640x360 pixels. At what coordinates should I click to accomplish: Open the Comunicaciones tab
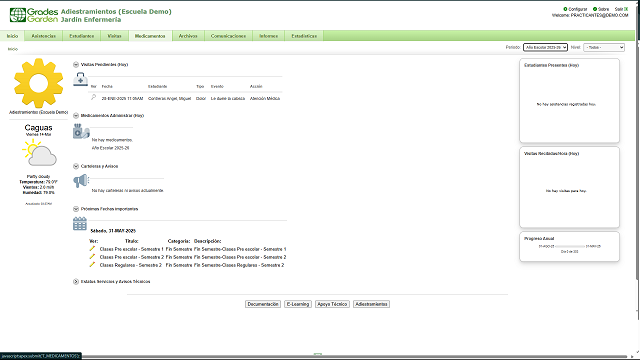click(229, 36)
